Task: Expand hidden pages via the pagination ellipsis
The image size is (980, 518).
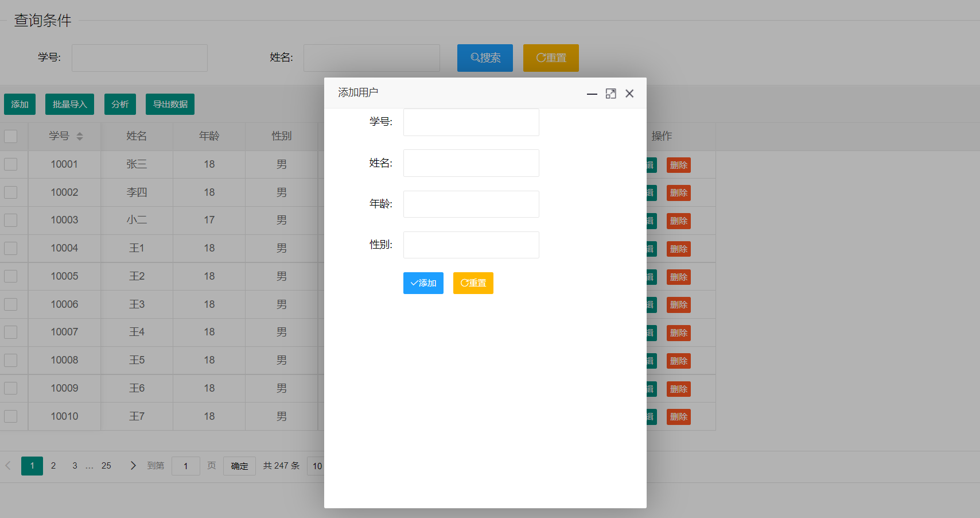Action: tap(90, 466)
